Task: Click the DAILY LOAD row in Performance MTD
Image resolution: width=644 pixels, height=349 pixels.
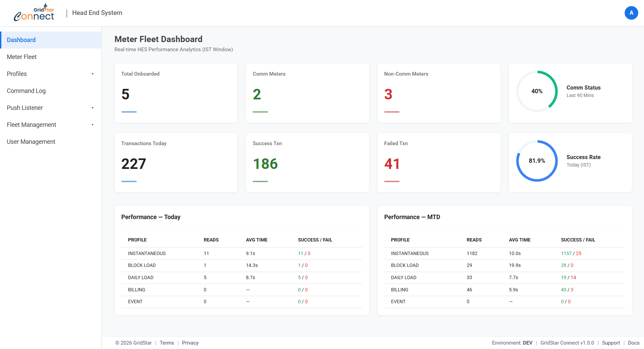Action: (x=504, y=277)
